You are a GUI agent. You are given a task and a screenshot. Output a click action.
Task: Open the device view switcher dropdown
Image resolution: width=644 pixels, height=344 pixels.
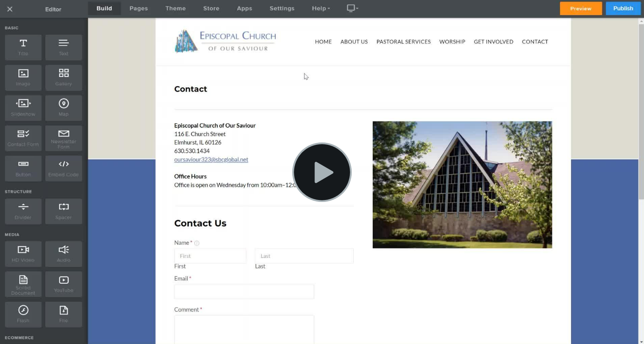coord(352,8)
